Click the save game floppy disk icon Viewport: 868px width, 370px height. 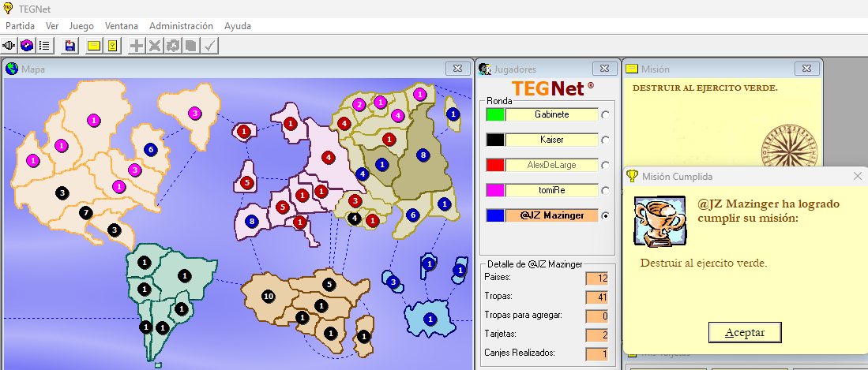[x=70, y=45]
